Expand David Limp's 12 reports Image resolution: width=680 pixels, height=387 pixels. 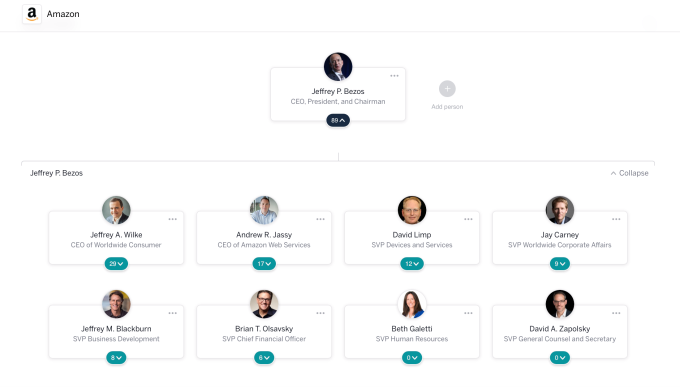412,264
